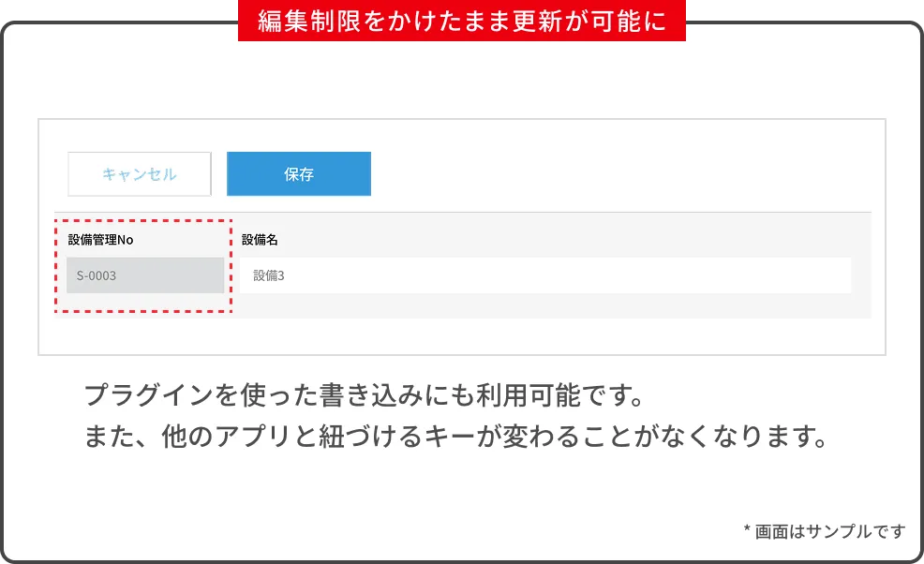Screen dimensions: 924x564
Task: Click the sentence プラグインを使った書き込みにも利用可能です
Action: (x=364, y=394)
